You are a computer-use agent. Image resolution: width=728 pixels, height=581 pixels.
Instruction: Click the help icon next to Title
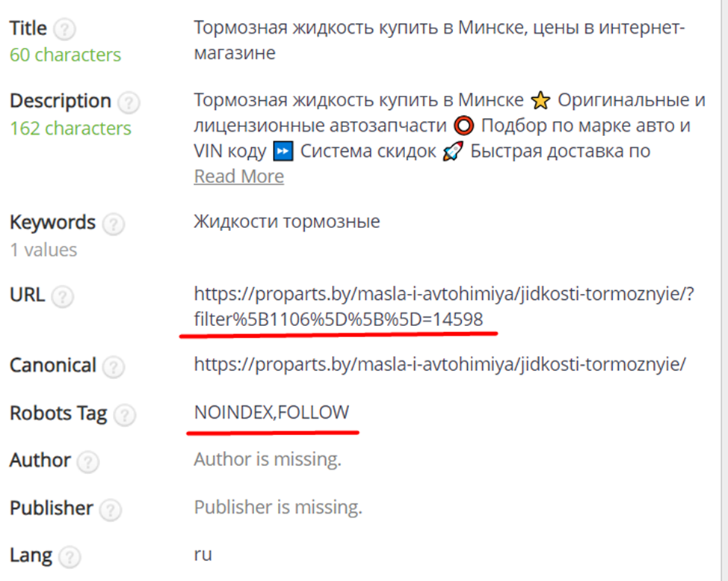(66, 30)
